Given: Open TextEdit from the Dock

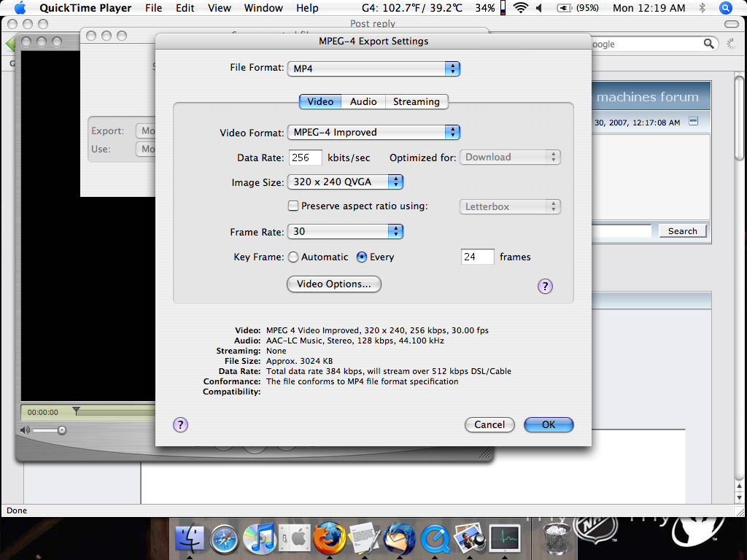Looking at the screenshot, I should click(365, 539).
